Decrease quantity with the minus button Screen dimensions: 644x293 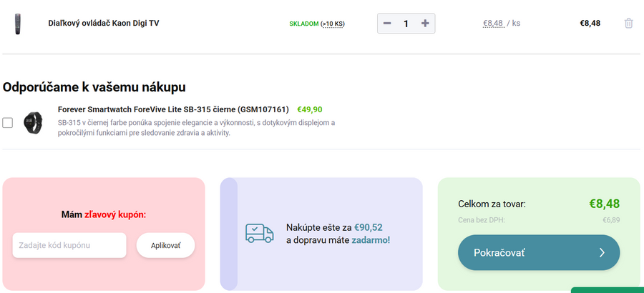click(387, 24)
